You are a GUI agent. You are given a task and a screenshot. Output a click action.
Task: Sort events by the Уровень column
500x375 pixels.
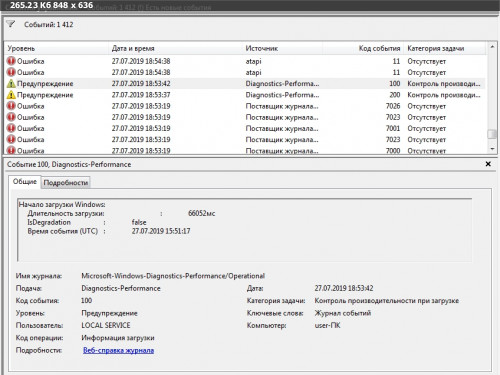click(57, 48)
